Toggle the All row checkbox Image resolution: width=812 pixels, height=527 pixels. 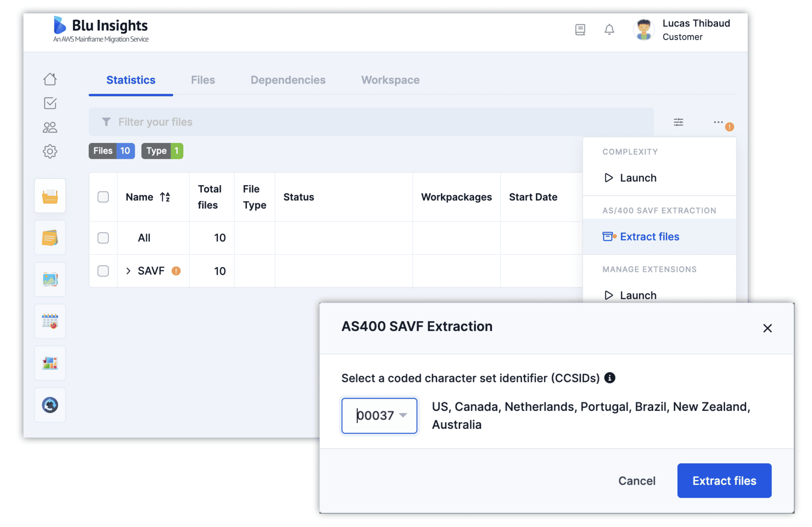[x=103, y=237]
